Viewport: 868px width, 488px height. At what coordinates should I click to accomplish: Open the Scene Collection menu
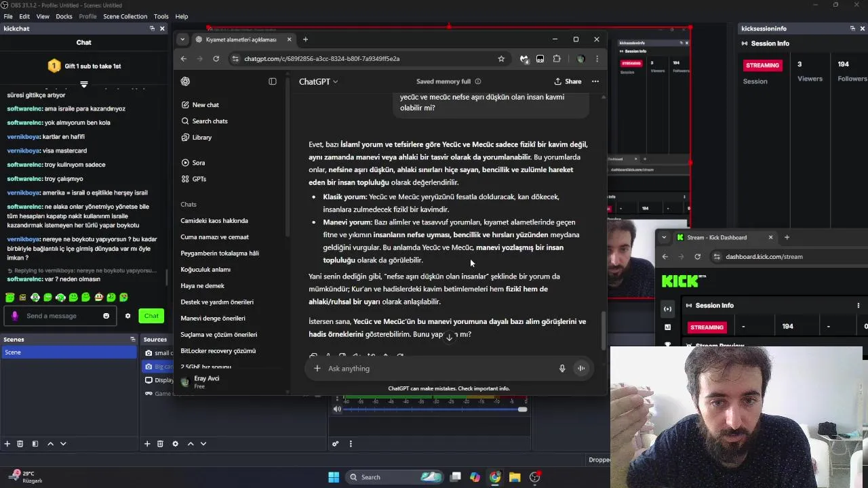pyautogui.click(x=125, y=16)
